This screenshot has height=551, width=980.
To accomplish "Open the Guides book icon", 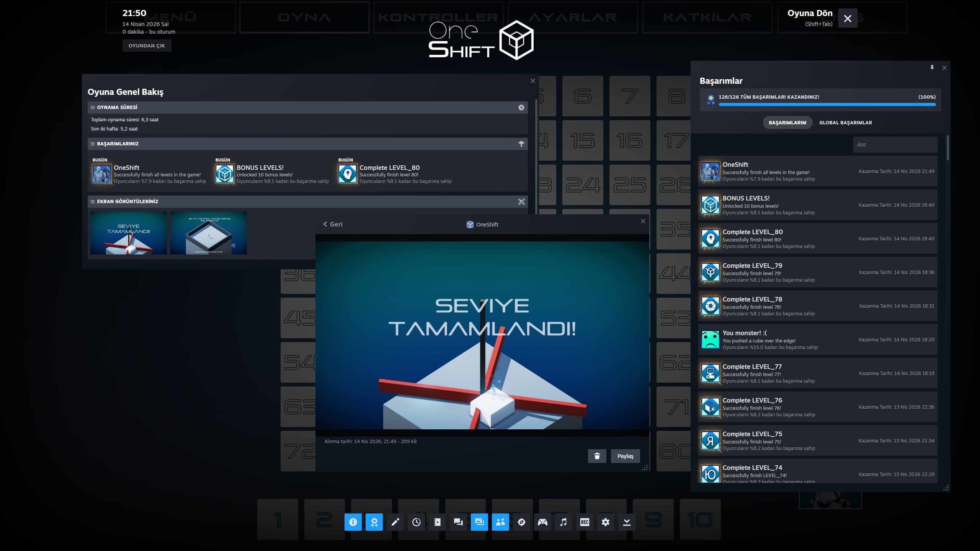I will [x=437, y=522].
